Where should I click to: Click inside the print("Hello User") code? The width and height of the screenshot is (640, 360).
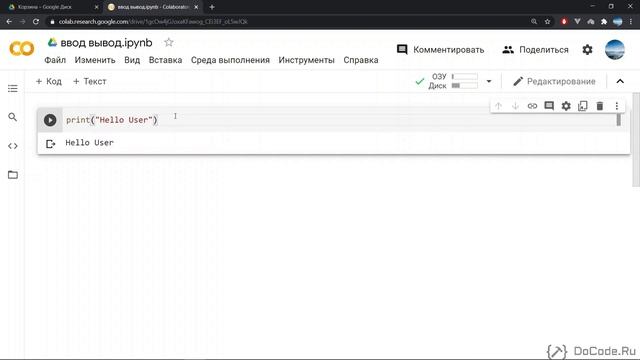click(x=111, y=120)
